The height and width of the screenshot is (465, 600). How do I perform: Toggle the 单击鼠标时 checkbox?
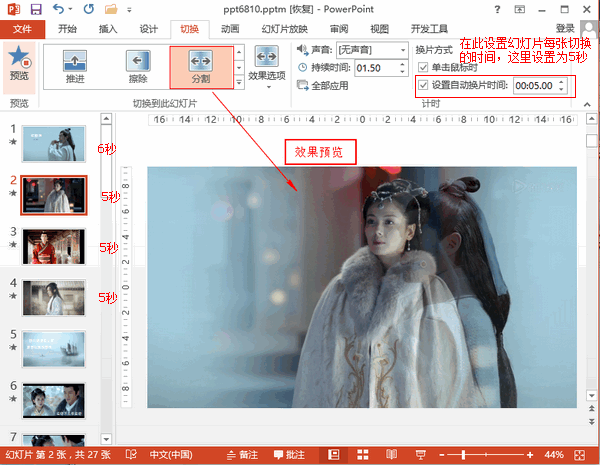tap(423, 68)
